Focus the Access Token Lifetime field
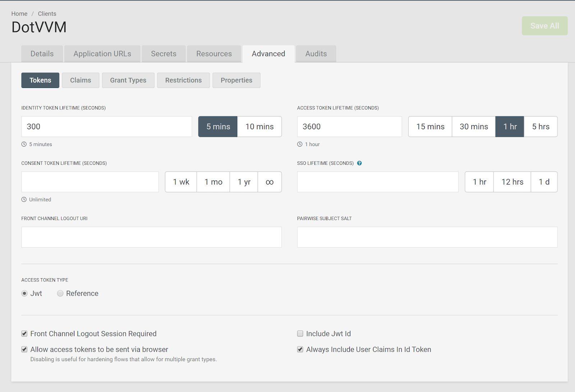 coord(350,127)
